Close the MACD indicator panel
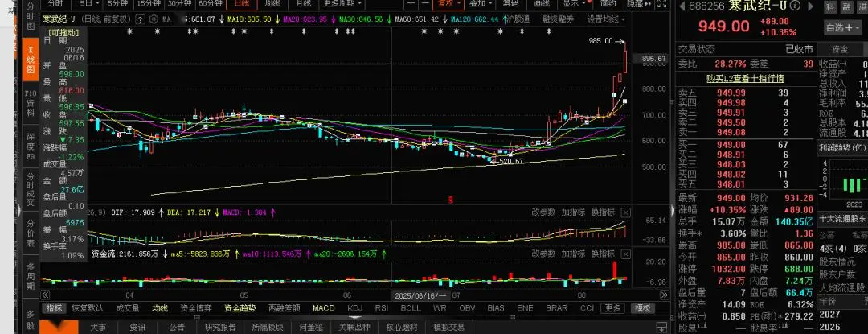The image size is (868, 334). [x=625, y=212]
